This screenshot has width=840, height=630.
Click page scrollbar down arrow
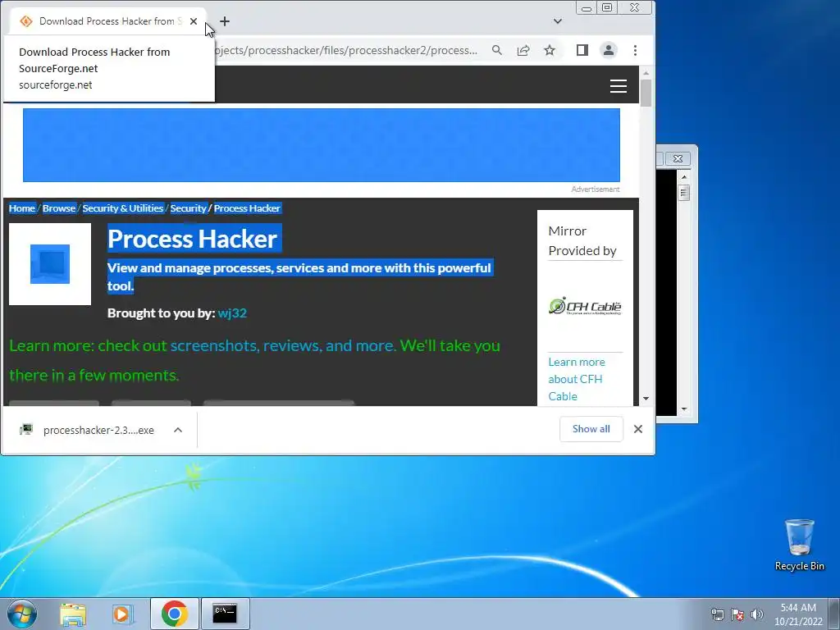coord(646,399)
